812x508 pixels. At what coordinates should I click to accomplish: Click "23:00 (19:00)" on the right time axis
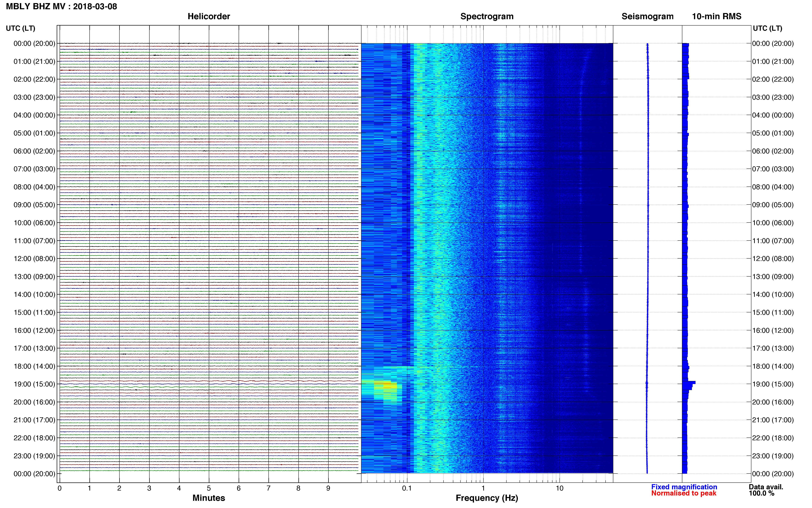pyautogui.click(x=773, y=456)
